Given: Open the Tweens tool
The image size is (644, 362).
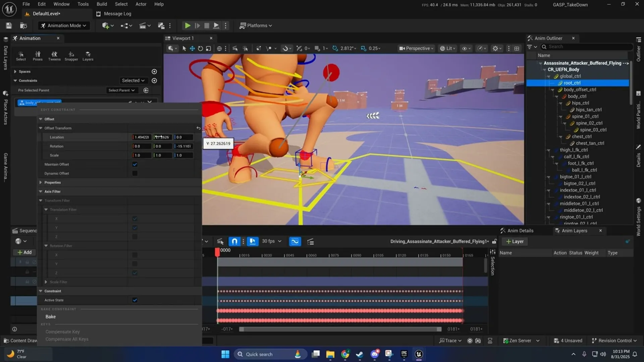Looking at the screenshot, I should click(x=54, y=56).
